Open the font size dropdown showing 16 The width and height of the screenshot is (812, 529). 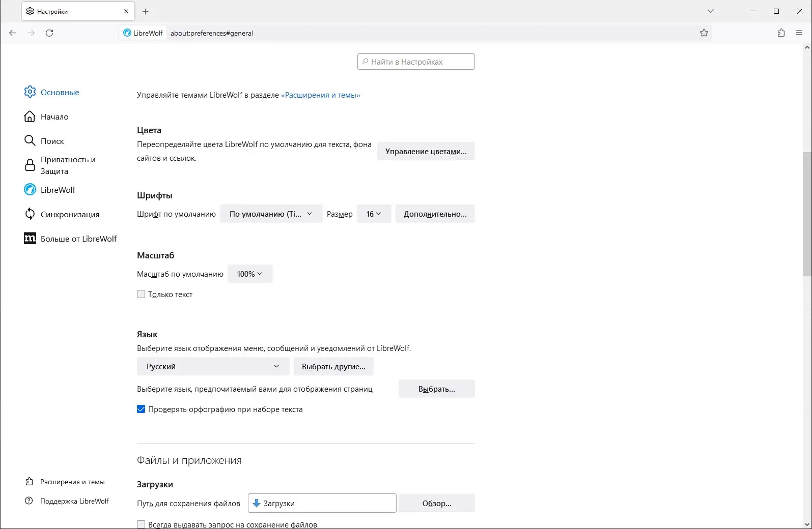click(x=374, y=214)
